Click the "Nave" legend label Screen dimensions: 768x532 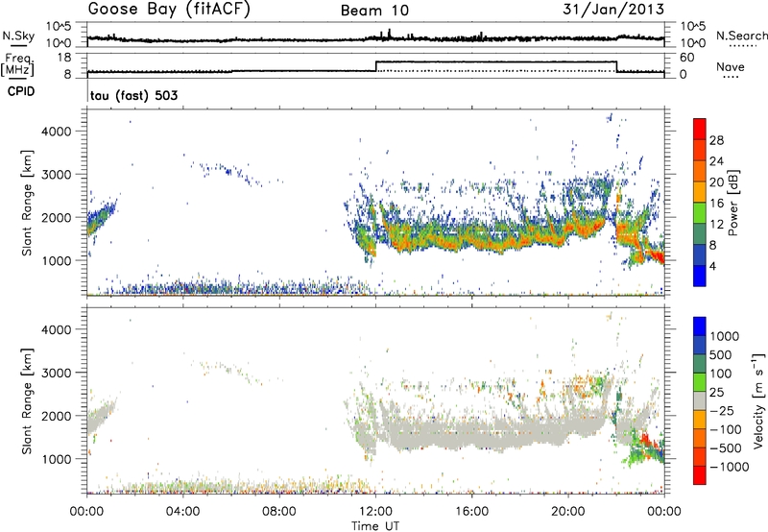731,66
